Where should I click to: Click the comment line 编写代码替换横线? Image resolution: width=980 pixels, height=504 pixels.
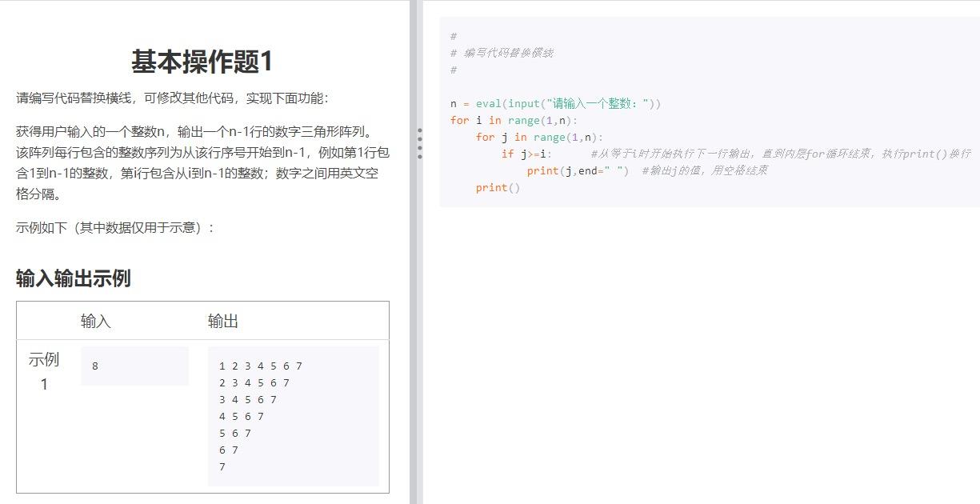click(502, 53)
